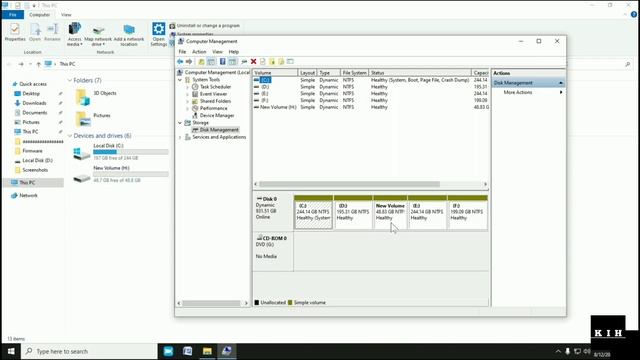Go back with Computer Management's blue back arrow
Viewport: 640px width, 360px height.
[x=180, y=62]
